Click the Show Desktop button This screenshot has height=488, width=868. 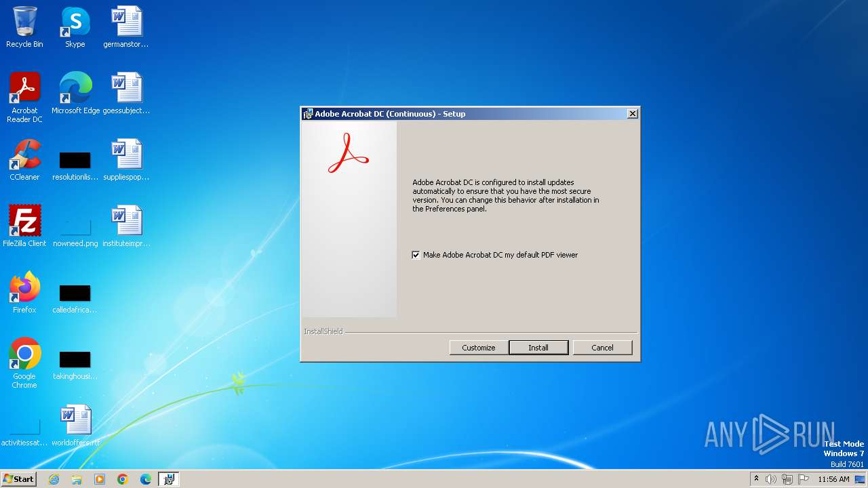[861, 479]
